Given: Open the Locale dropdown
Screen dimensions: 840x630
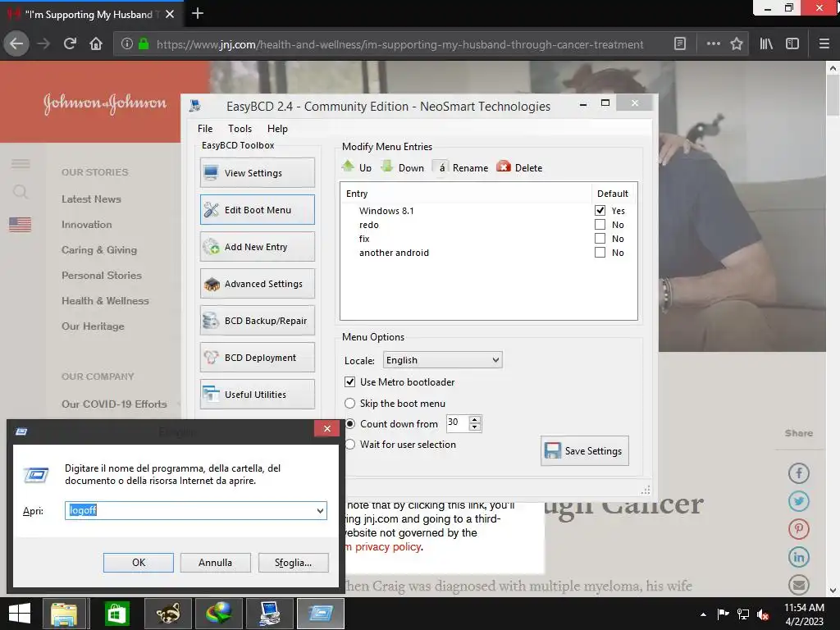Looking at the screenshot, I should pos(442,360).
